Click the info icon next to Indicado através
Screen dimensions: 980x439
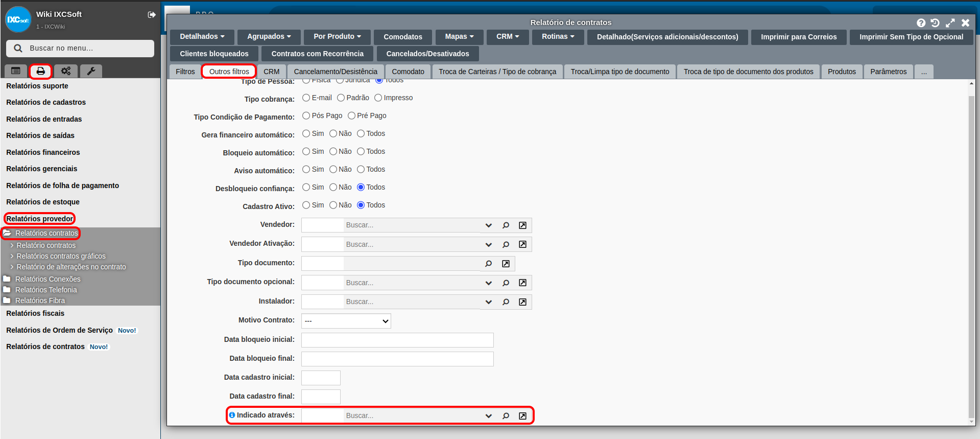pos(232,415)
